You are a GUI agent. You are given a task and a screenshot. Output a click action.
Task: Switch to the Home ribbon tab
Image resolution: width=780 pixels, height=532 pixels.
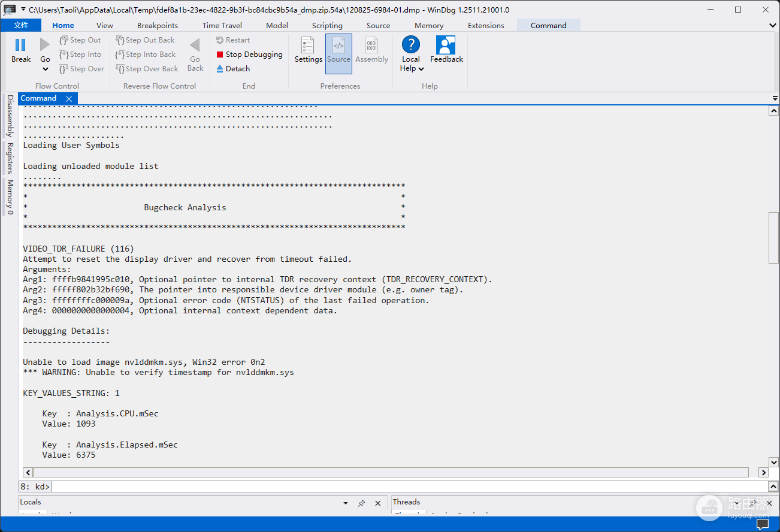point(63,25)
